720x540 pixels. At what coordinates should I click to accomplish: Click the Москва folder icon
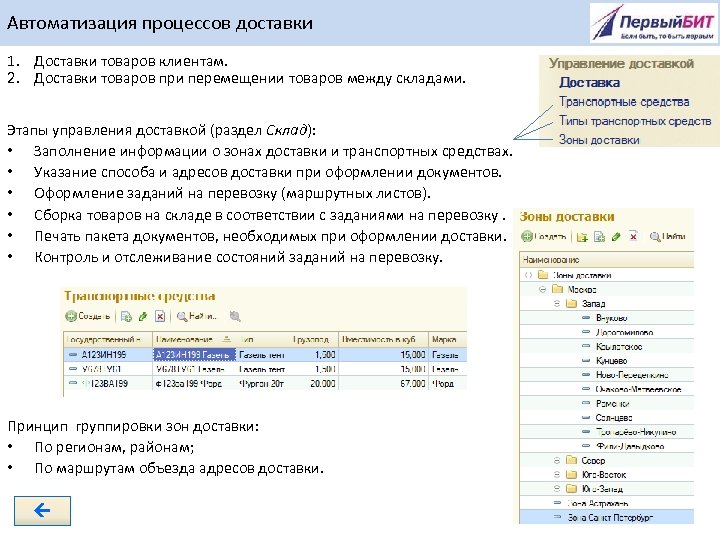[557, 289]
